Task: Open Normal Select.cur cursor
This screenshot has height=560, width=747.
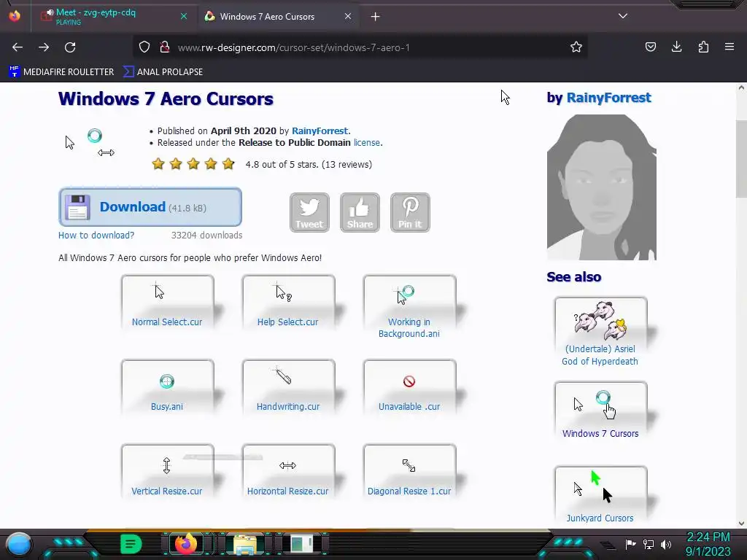Action: pos(167,302)
